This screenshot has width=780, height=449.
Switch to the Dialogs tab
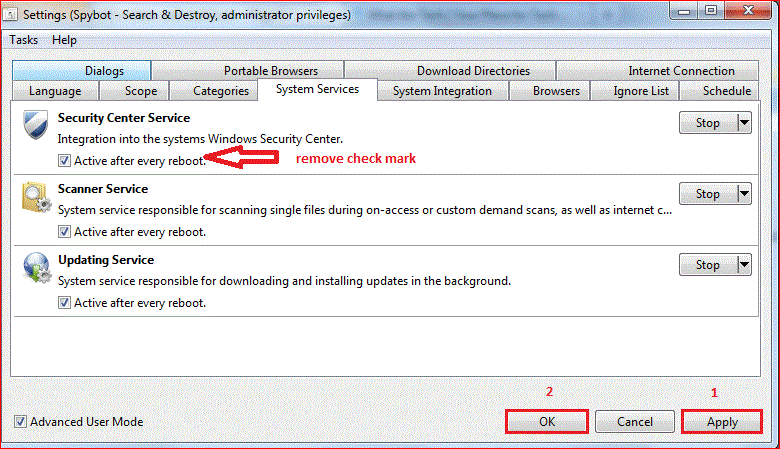pos(82,71)
